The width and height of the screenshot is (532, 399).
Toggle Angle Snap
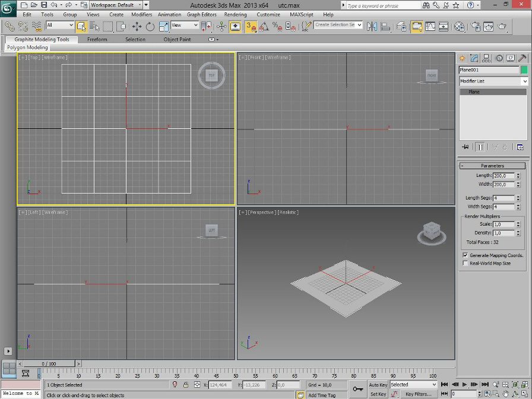(264, 27)
